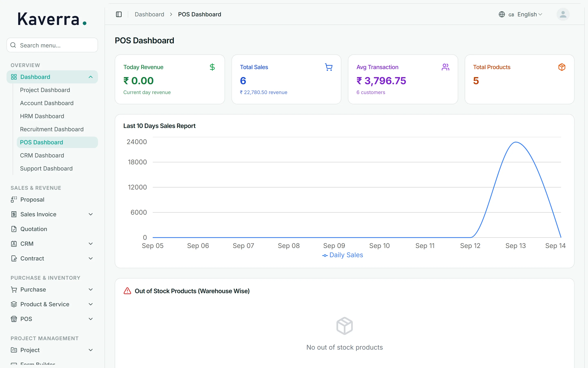Click the globe language icon
This screenshot has height=368, width=588.
[x=501, y=14]
